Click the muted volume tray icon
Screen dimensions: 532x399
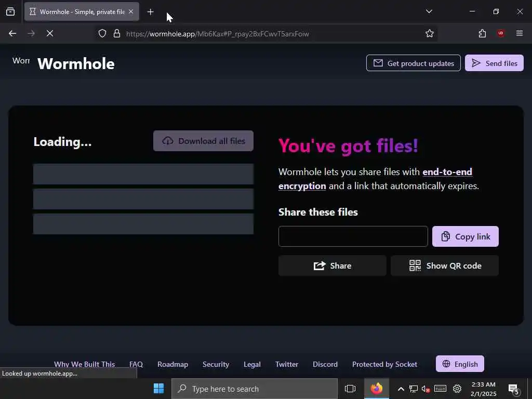coord(426,389)
